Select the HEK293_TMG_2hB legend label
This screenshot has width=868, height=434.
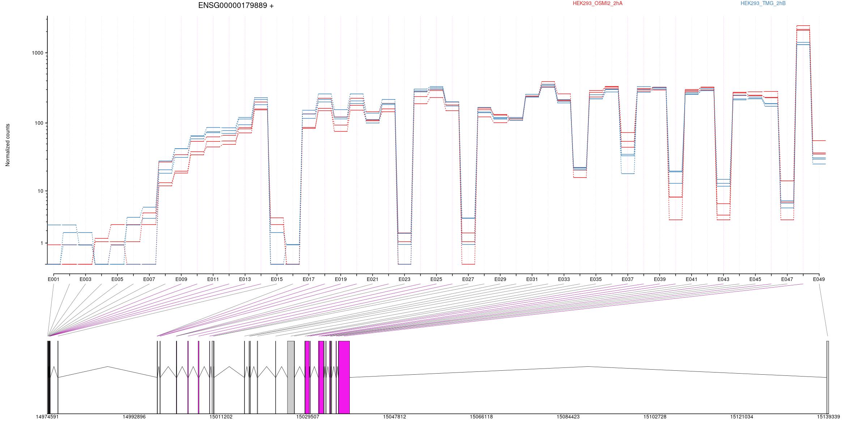763,3
